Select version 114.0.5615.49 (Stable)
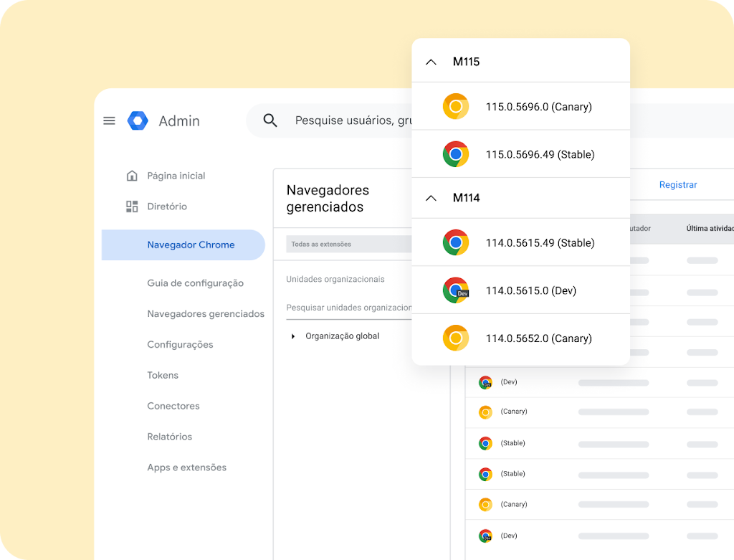 [540, 243]
